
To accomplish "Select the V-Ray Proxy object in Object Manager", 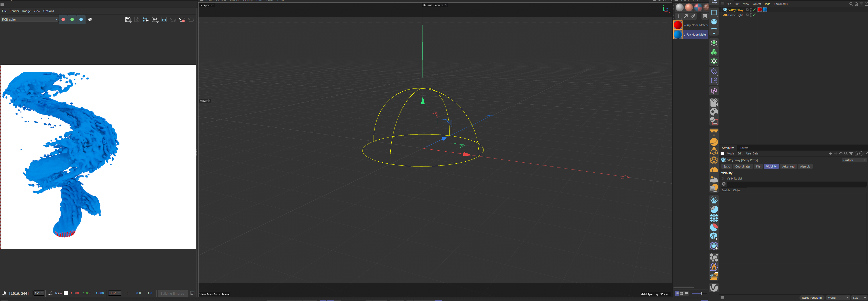I will 735,10.
